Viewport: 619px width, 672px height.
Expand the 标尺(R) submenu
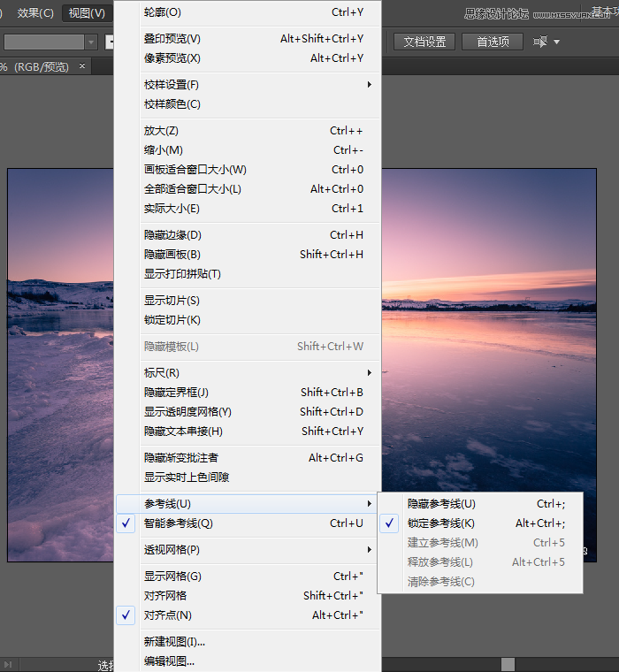(248, 373)
